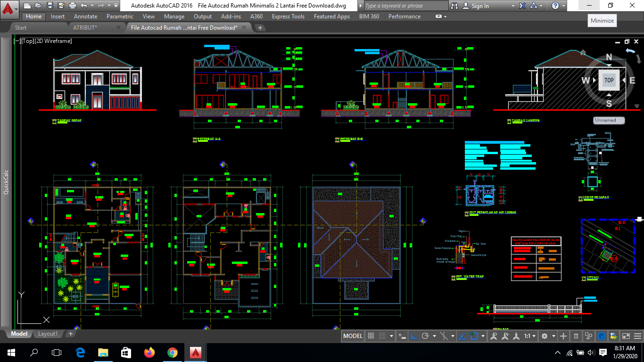Toggle automatic annotation scale icon
Screen dimensions: 644x362
[505, 336]
